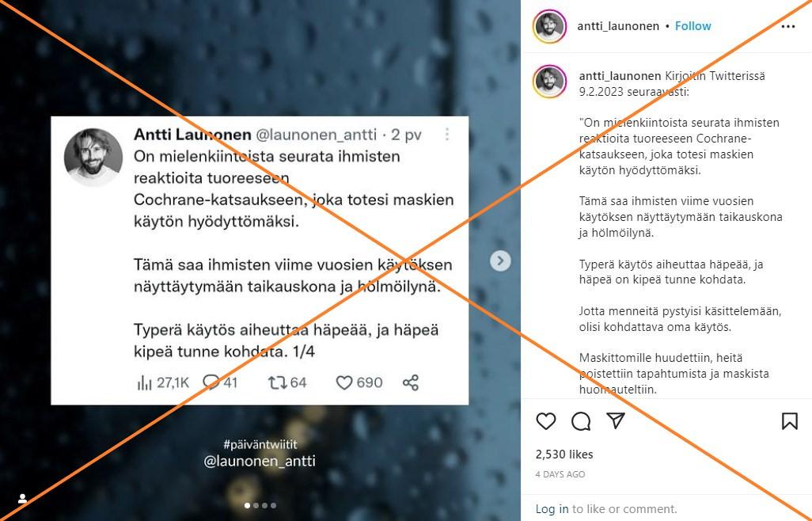812x521 pixels.
Task: Open the three-dot more options menu
Action: (787, 26)
